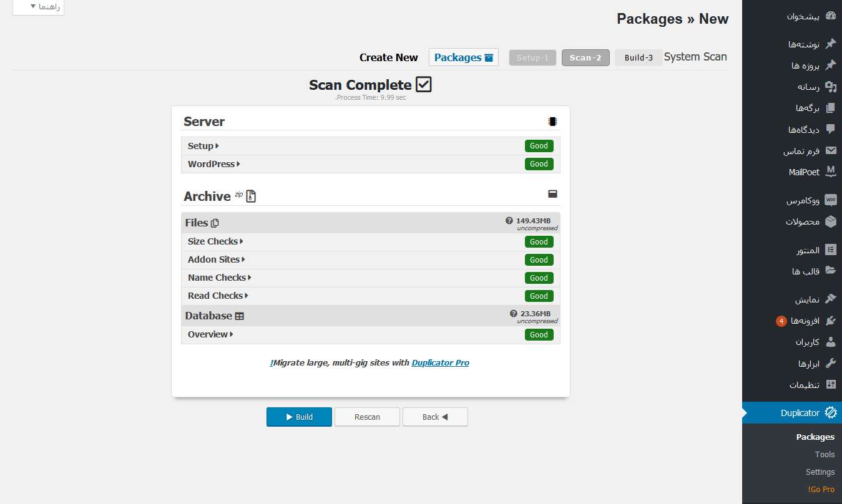The width and height of the screenshot is (842, 504).
Task: Expand the Name Checks row
Action: (371, 278)
